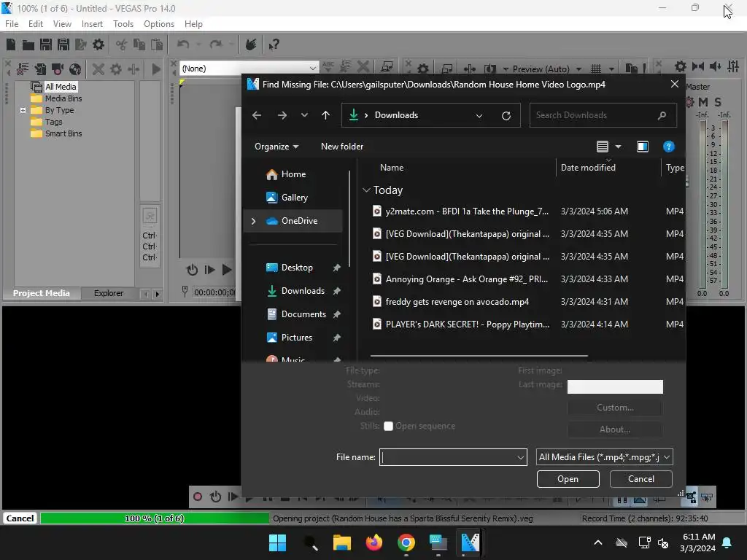747x560 pixels.
Task: Open the Edit menu
Action: coord(36,24)
